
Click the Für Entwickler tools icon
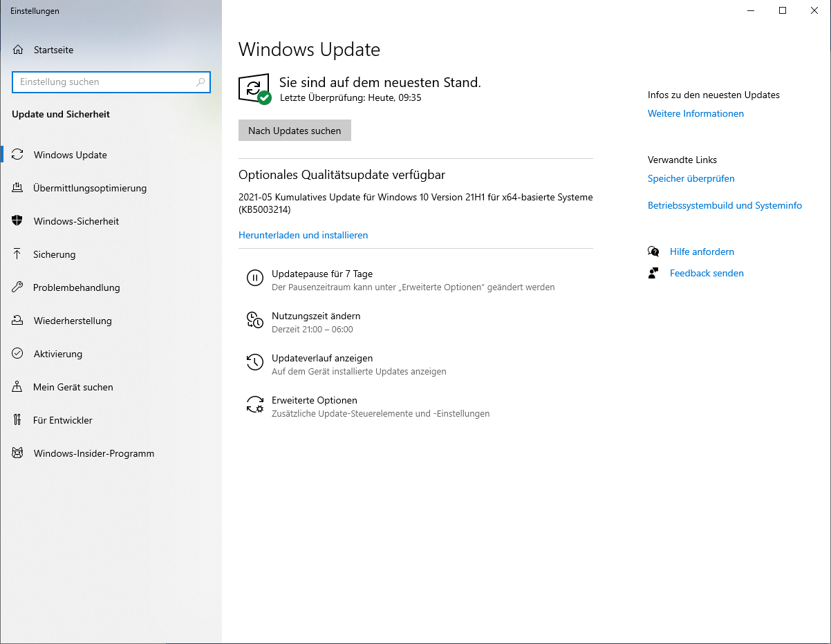pyautogui.click(x=18, y=420)
